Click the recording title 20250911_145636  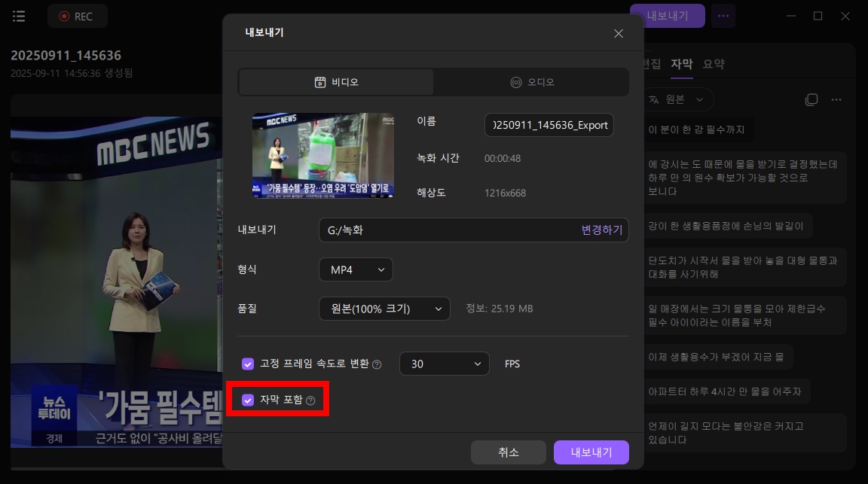66,55
